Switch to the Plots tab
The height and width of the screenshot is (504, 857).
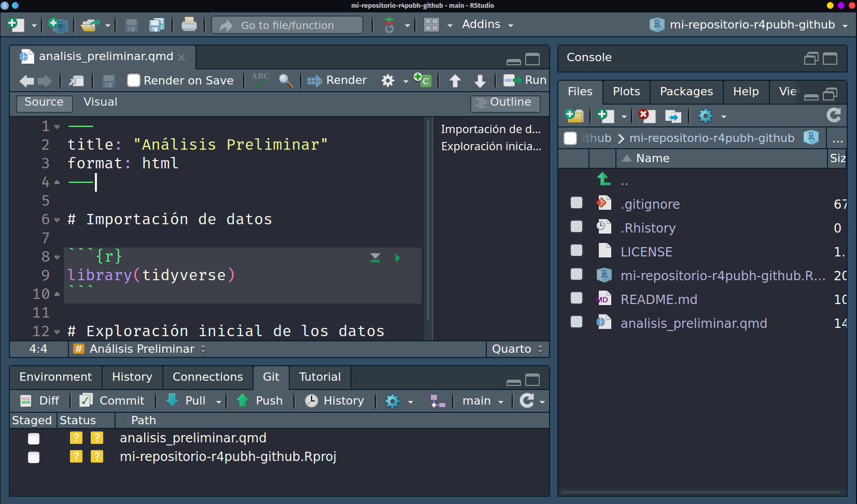(x=626, y=92)
